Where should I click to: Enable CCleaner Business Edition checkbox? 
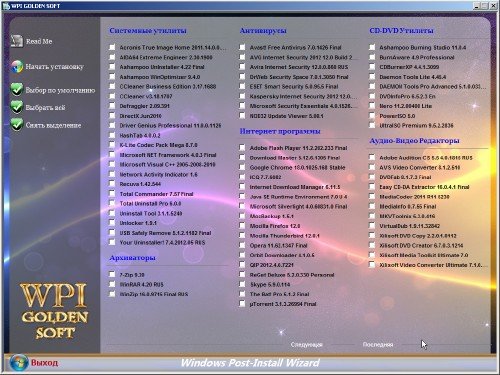click(x=112, y=86)
